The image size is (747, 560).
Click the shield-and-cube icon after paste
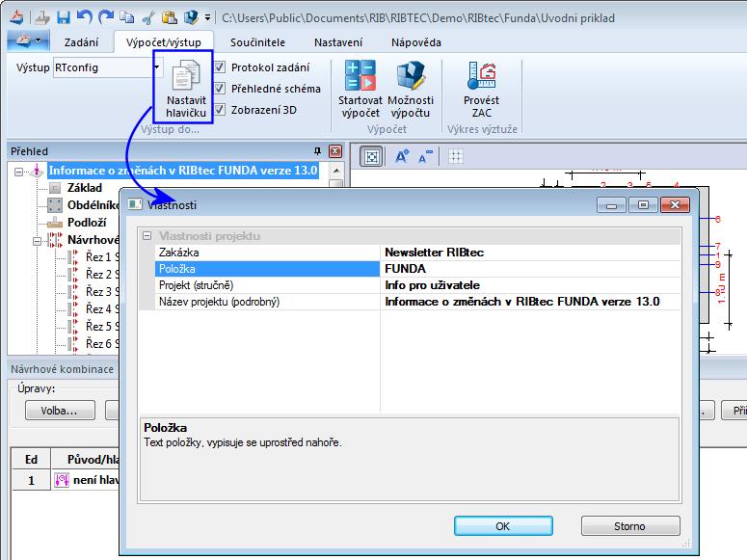pos(192,17)
